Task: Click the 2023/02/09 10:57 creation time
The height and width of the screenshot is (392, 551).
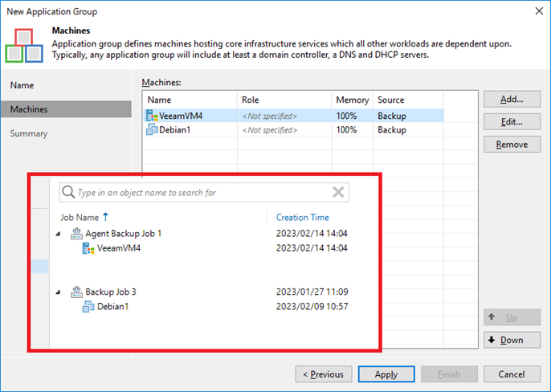Action: pos(312,307)
